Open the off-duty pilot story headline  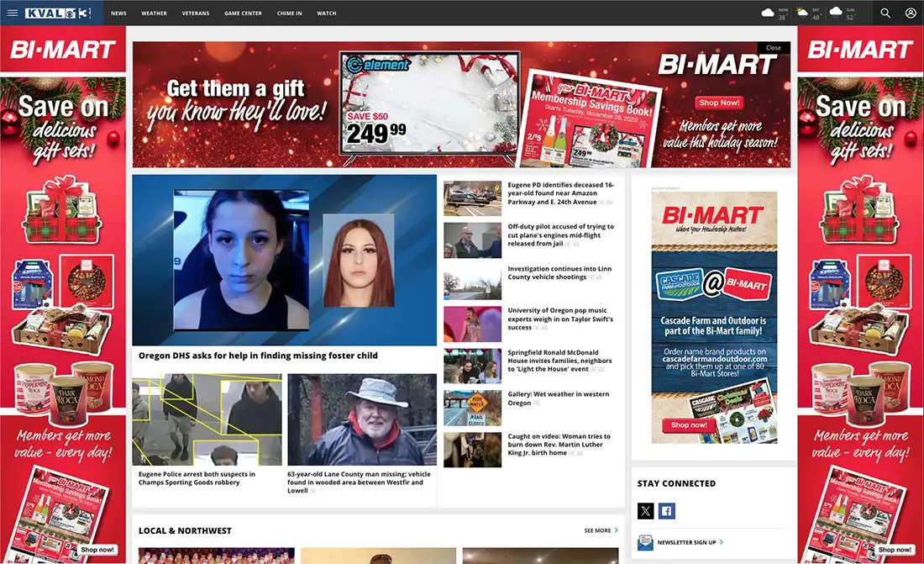coord(560,235)
